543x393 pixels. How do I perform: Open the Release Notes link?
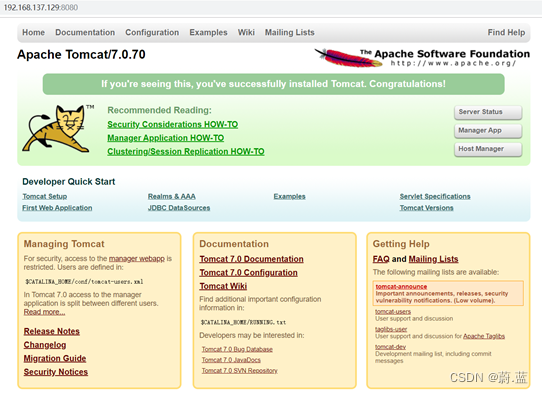(52, 331)
